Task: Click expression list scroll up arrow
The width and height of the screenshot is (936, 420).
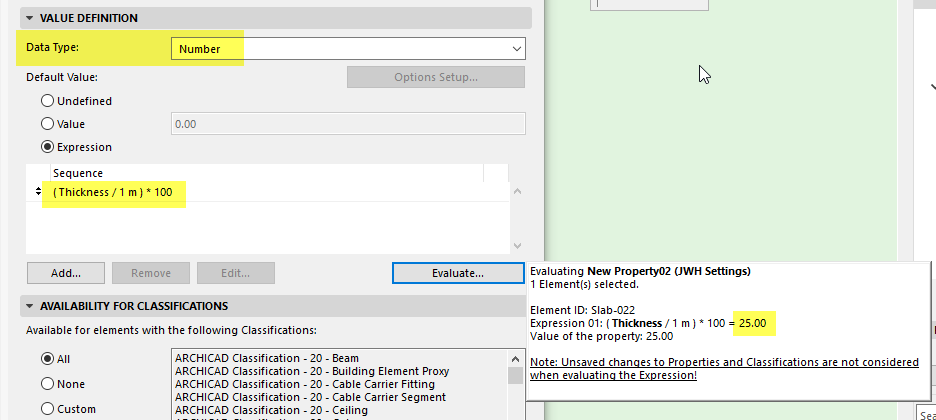Action: click(x=518, y=192)
